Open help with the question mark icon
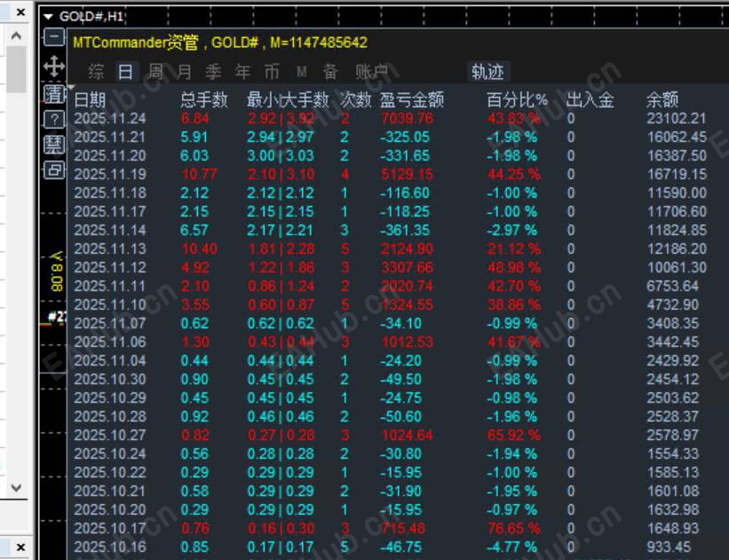This screenshot has width=729, height=560. (x=54, y=120)
